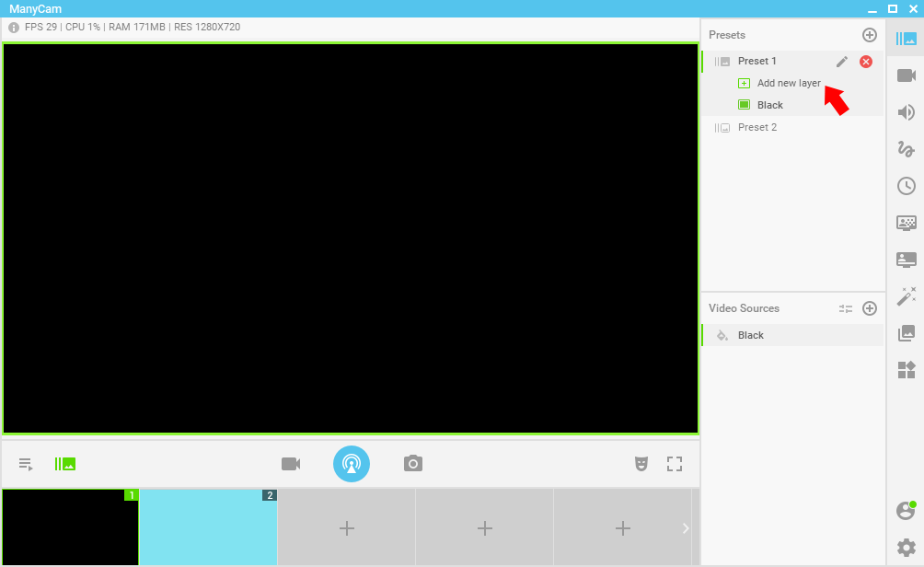Add a preset in the first empty plus slot

click(x=346, y=527)
